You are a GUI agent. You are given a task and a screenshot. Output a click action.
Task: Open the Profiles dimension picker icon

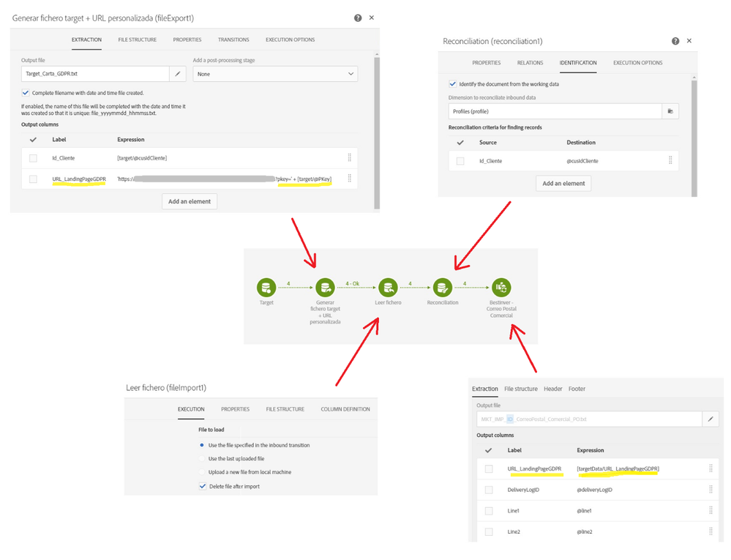tap(670, 111)
